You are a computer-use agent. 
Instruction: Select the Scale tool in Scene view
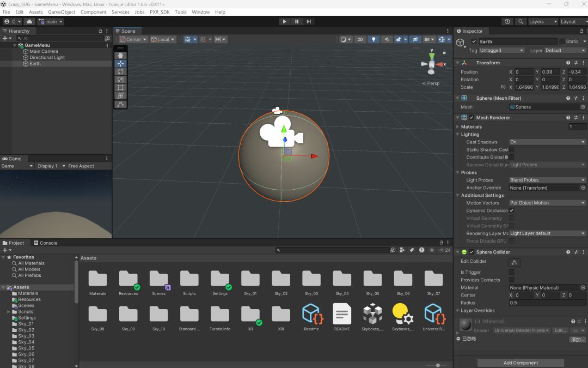tap(120, 80)
